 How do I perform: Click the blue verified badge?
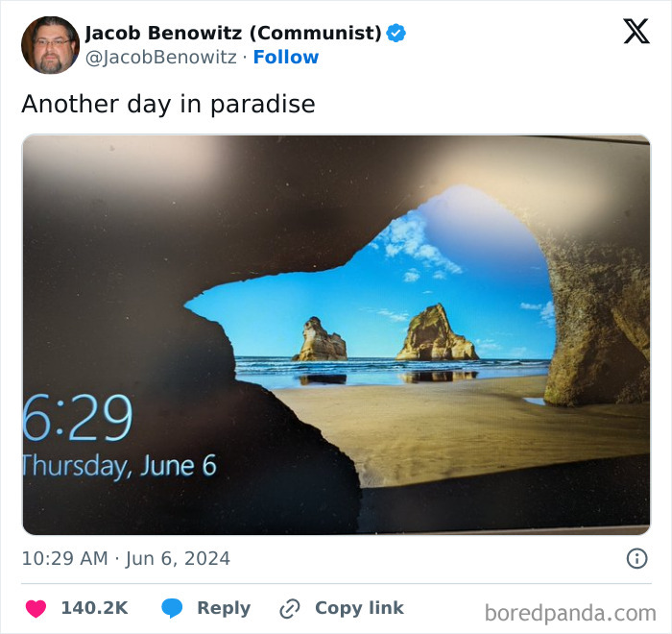pyautogui.click(x=396, y=33)
